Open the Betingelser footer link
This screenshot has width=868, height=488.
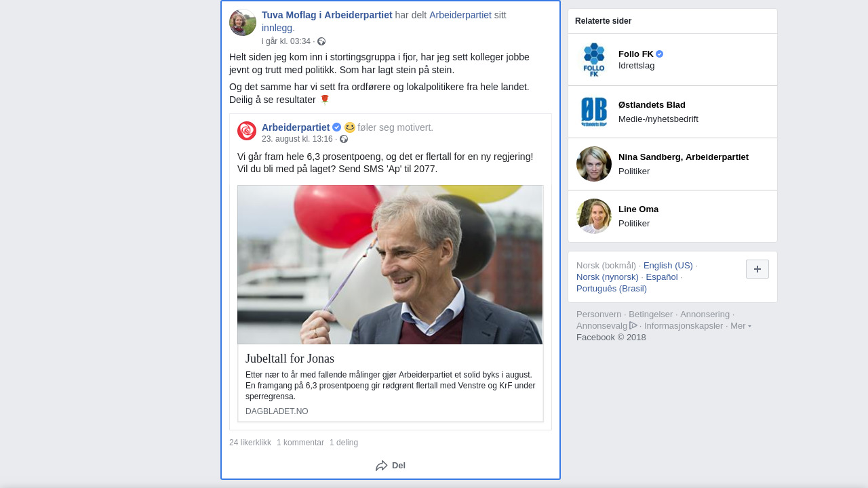(x=651, y=314)
